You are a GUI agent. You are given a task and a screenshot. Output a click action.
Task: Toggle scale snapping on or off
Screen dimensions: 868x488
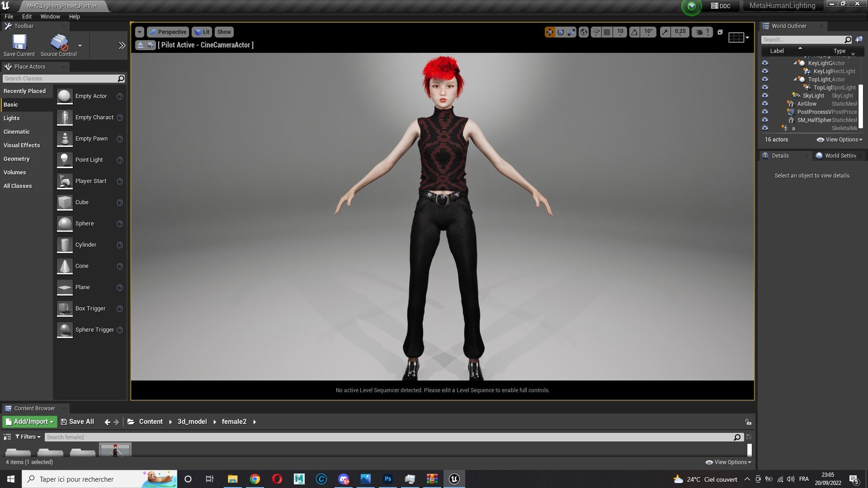tap(665, 32)
